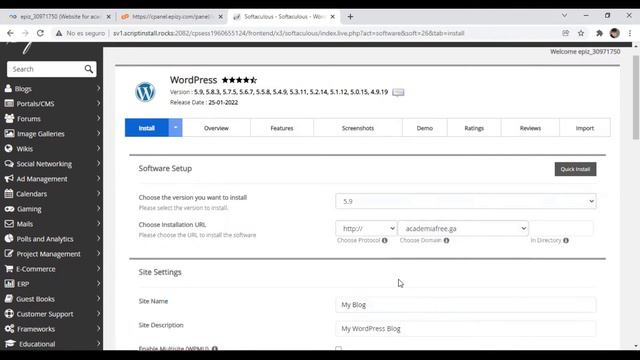Click the WordPress star rating
This screenshot has width=640, height=360.
[x=239, y=80]
